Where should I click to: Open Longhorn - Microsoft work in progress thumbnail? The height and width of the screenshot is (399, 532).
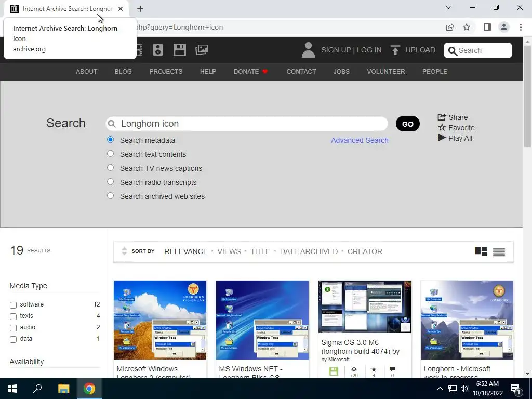(x=467, y=320)
